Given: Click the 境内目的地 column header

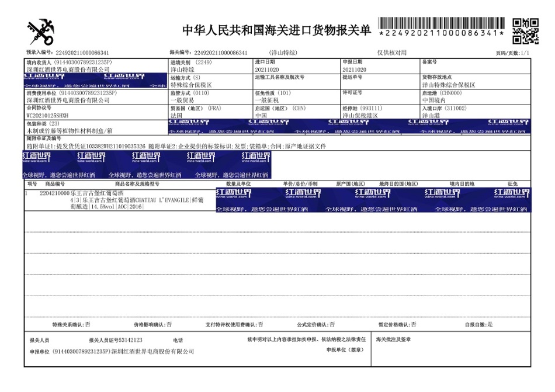Looking at the screenshot, I should click(x=462, y=184).
